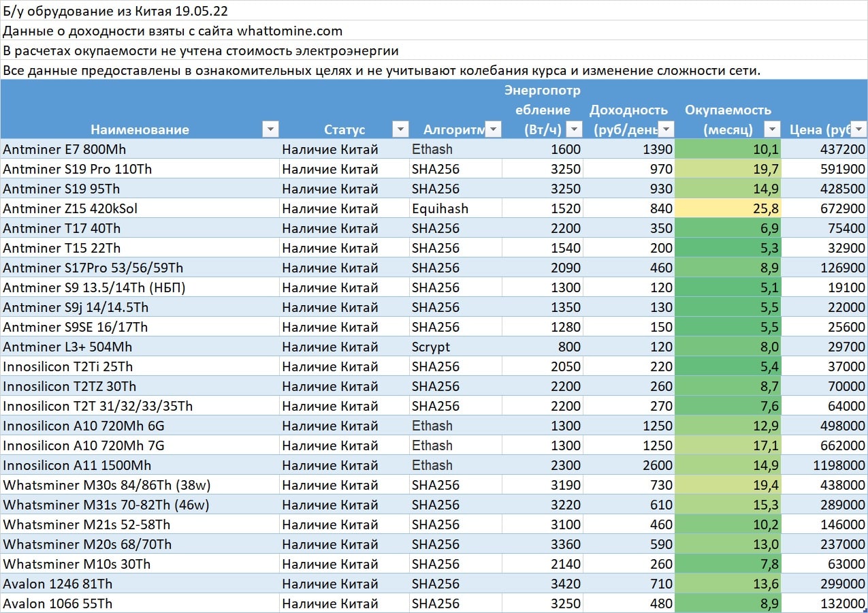The image size is (868, 613).
Task: Select power cell 3360 for Whatsminer M20s
Action: (543, 544)
